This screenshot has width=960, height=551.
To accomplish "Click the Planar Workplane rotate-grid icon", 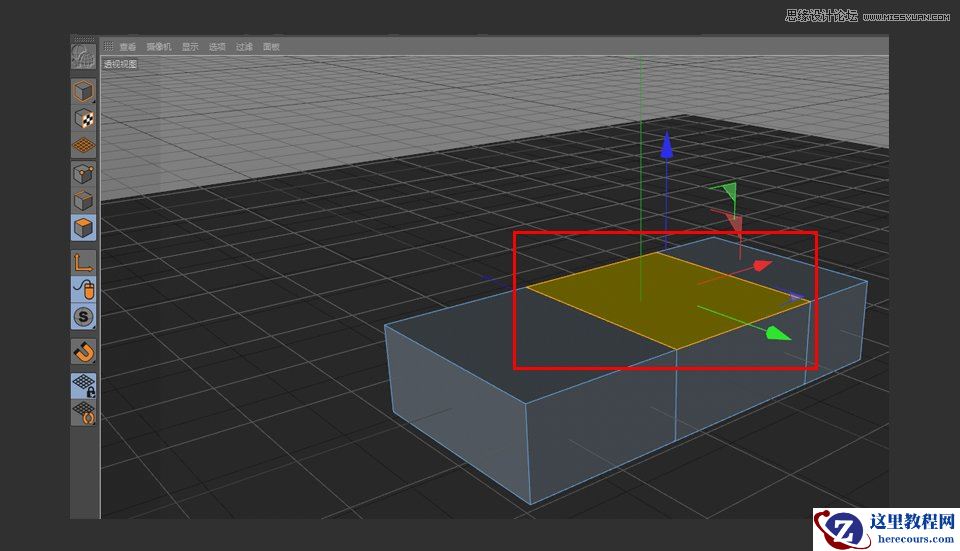I will click(x=83, y=413).
